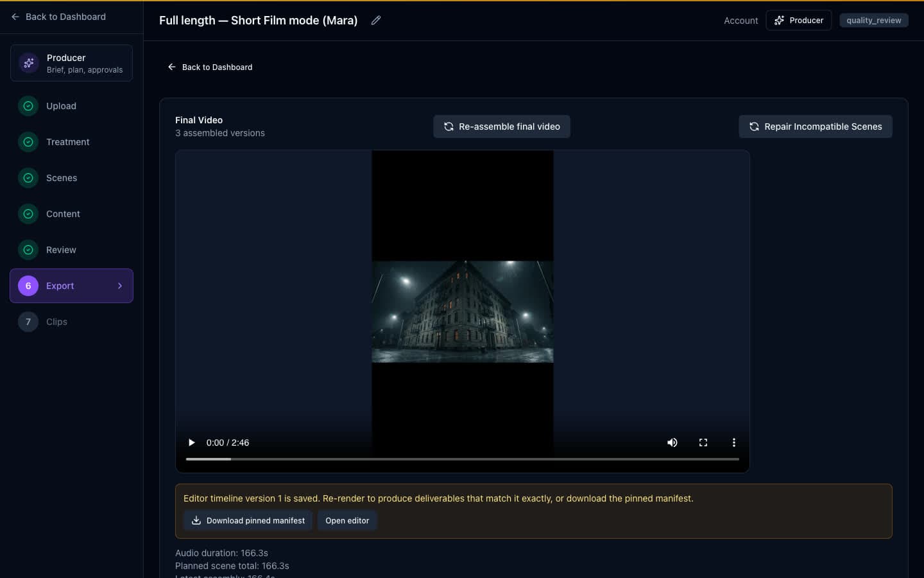924x578 pixels.
Task: Mute the video volume
Action: [x=672, y=442]
